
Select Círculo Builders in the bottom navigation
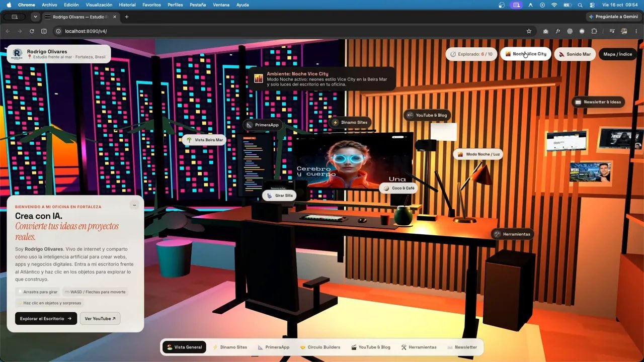tap(320, 347)
